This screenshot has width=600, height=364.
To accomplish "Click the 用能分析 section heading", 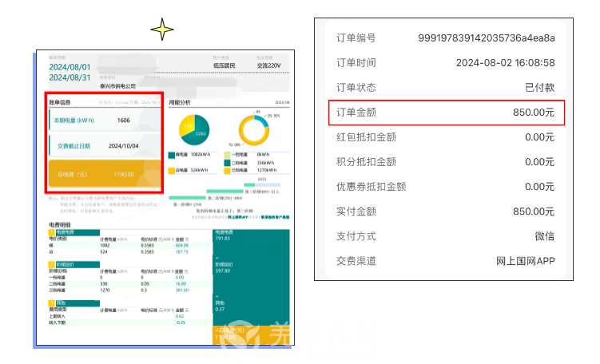I will (180, 102).
